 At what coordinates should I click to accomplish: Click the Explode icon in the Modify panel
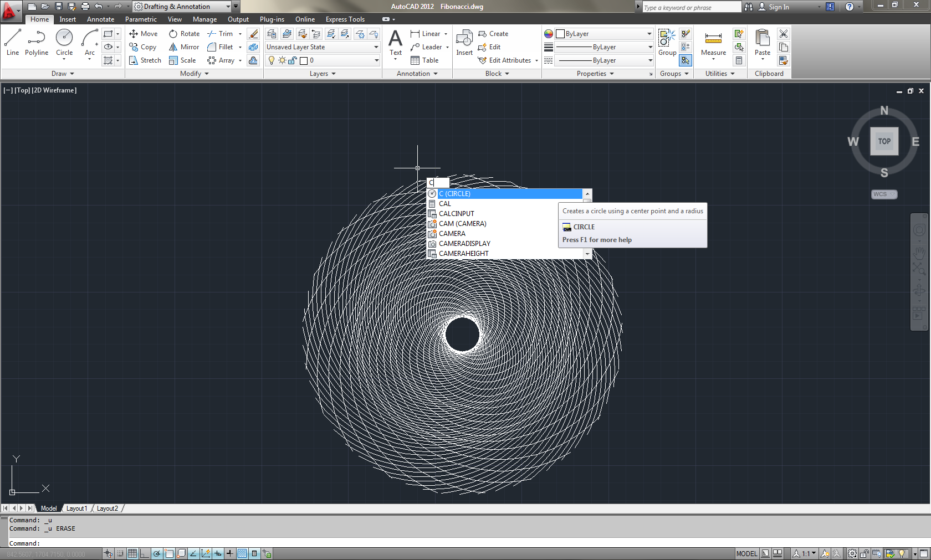(253, 47)
